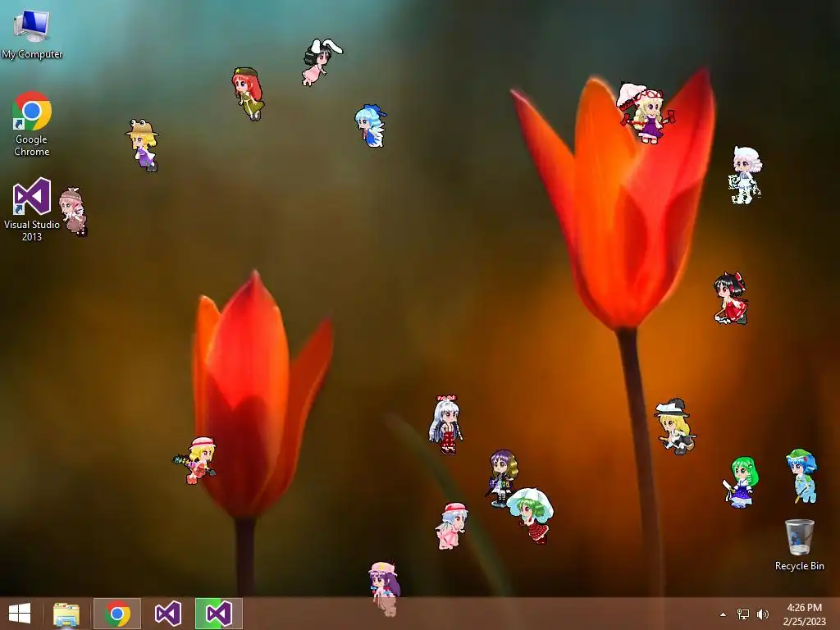Click the purple-and-blonde gradient-haired mascot
This screenshot has height=630, width=840.
(503, 478)
